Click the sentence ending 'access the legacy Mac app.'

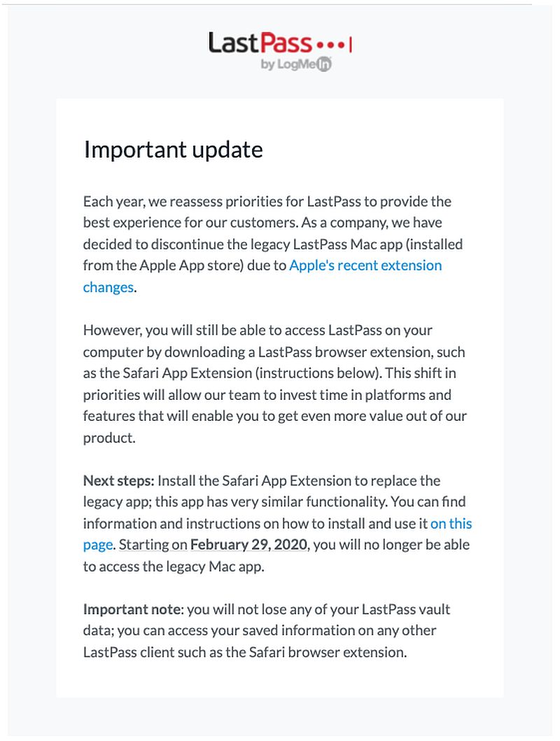tap(174, 567)
